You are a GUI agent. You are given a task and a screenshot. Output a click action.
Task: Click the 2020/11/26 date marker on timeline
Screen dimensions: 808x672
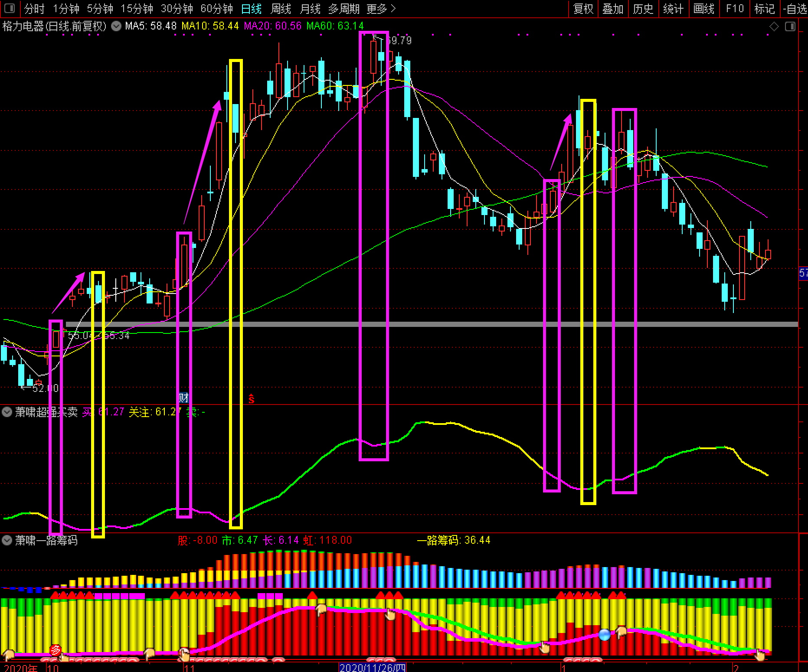(x=372, y=667)
